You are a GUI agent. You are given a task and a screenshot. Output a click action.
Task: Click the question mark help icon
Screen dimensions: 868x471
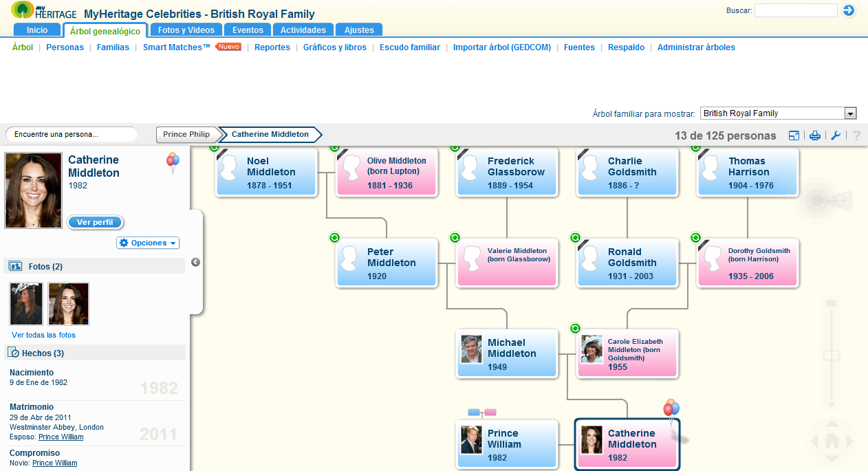(x=856, y=135)
